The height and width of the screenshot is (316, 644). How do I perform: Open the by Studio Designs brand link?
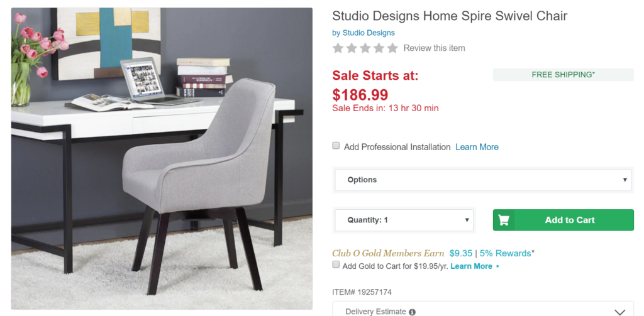pyautogui.click(x=364, y=33)
